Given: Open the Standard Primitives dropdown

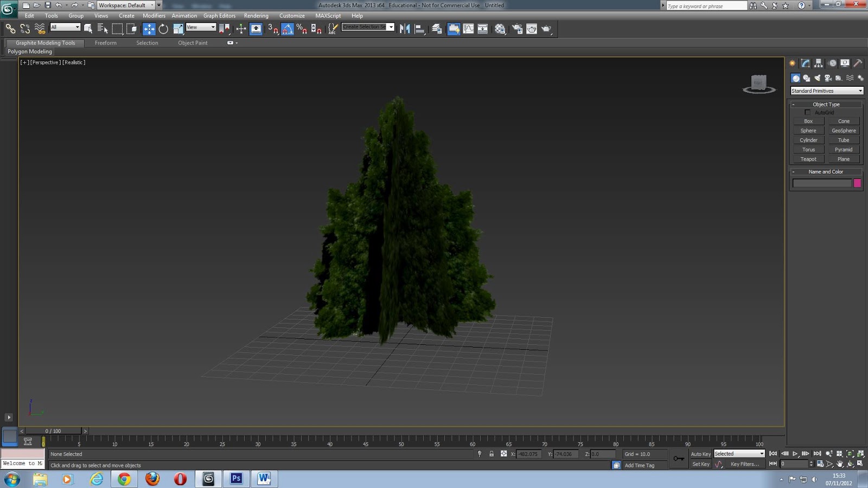Looking at the screenshot, I should pos(826,91).
